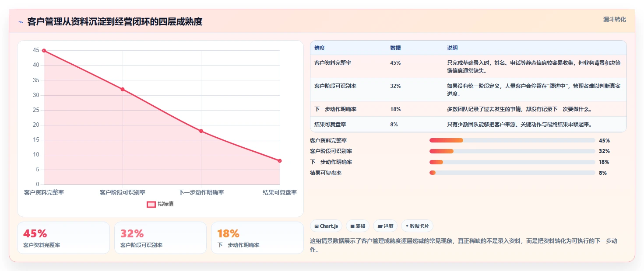Screen dimensions: 644x271
Task: Select the 数据卡片 tag pill
Action: coord(417,226)
